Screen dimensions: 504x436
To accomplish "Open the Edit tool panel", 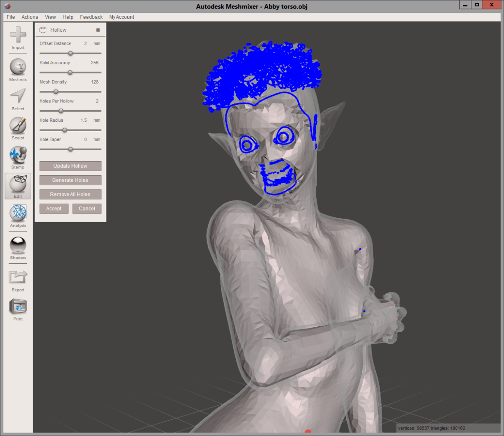I will [18, 184].
